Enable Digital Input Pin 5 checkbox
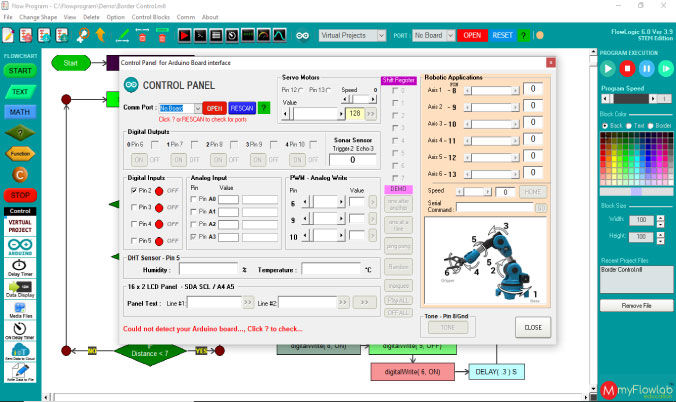Viewport: 676px width, 402px height. pos(134,241)
